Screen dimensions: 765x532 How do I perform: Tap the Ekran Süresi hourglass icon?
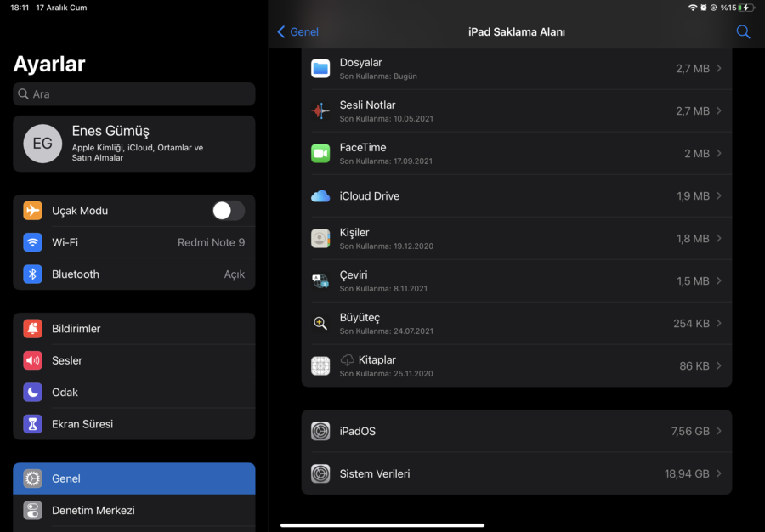pyautogui.click(x=32, y=424)
